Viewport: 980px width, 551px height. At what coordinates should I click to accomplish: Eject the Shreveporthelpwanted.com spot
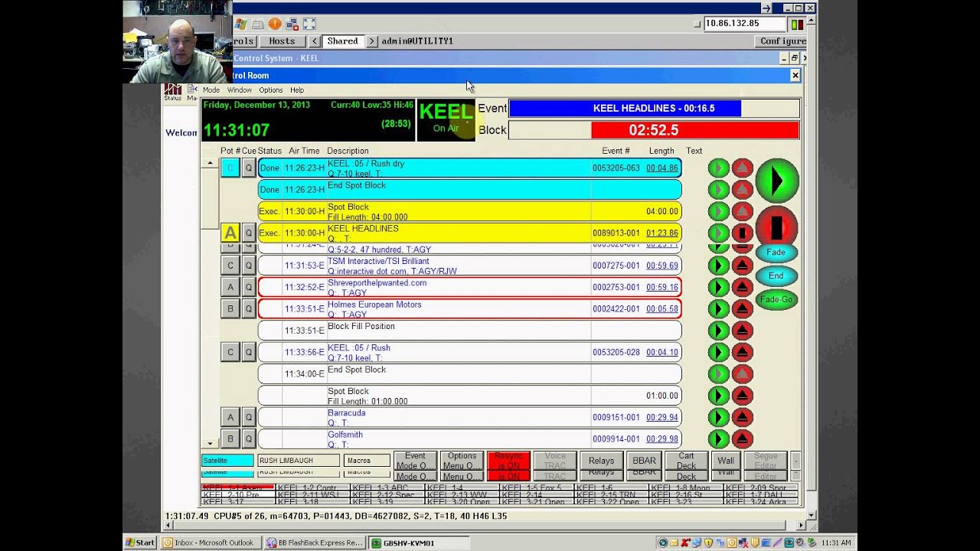(742, 287)
